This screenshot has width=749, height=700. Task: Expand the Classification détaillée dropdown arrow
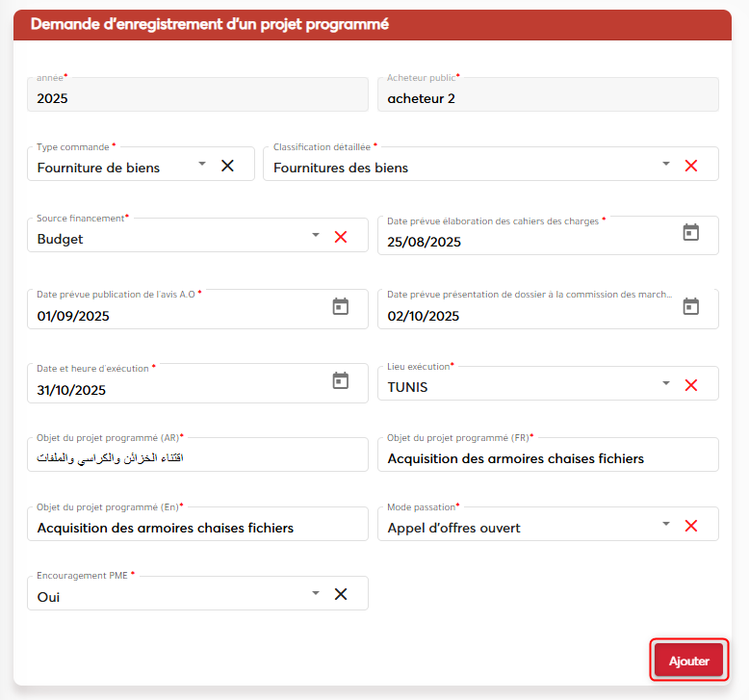coord(665,165)
